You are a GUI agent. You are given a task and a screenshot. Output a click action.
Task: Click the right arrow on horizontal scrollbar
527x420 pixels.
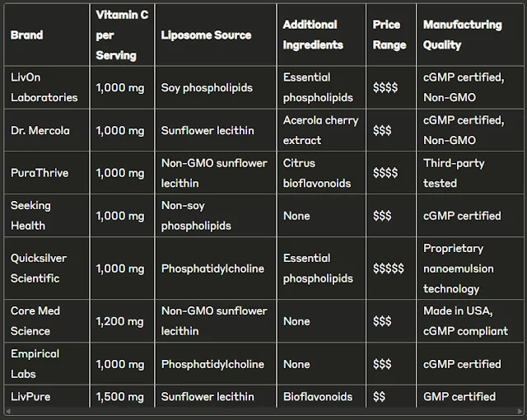(x=520, y=411)
